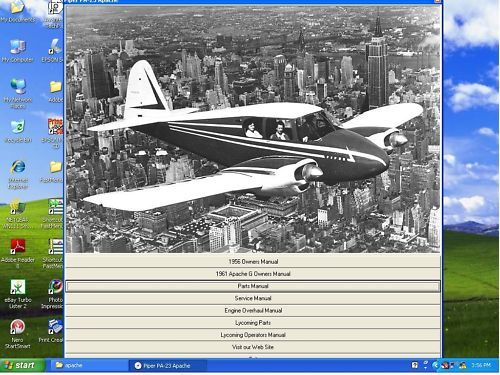Select Internet Explorer desktop icon
This screenshot has width=500, height=375.
17,174
